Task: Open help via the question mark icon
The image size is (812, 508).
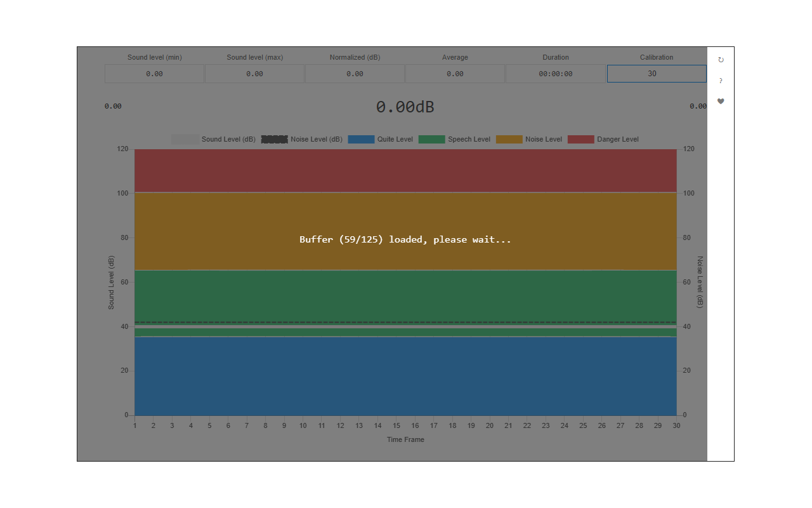Action: point(721,81)
